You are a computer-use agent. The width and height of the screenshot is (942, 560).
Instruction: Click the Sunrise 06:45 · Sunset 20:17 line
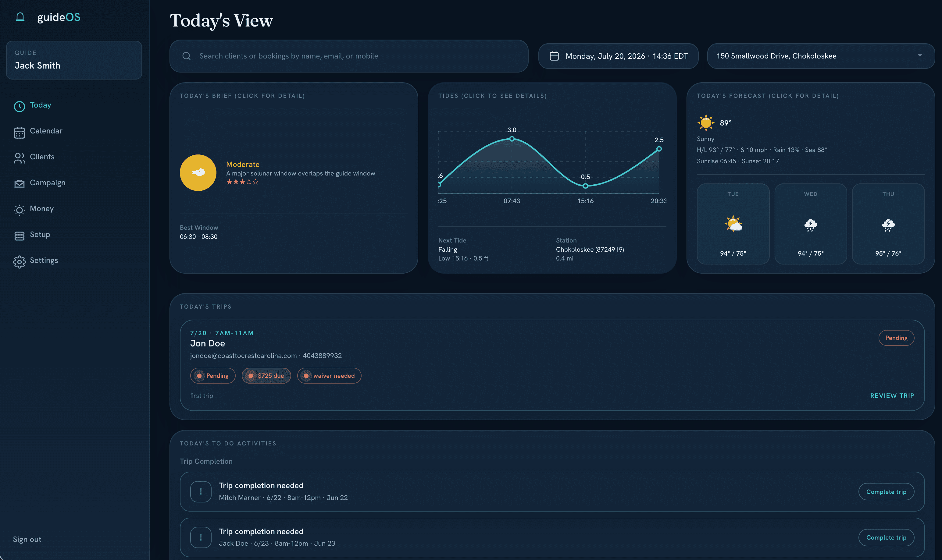738,161
